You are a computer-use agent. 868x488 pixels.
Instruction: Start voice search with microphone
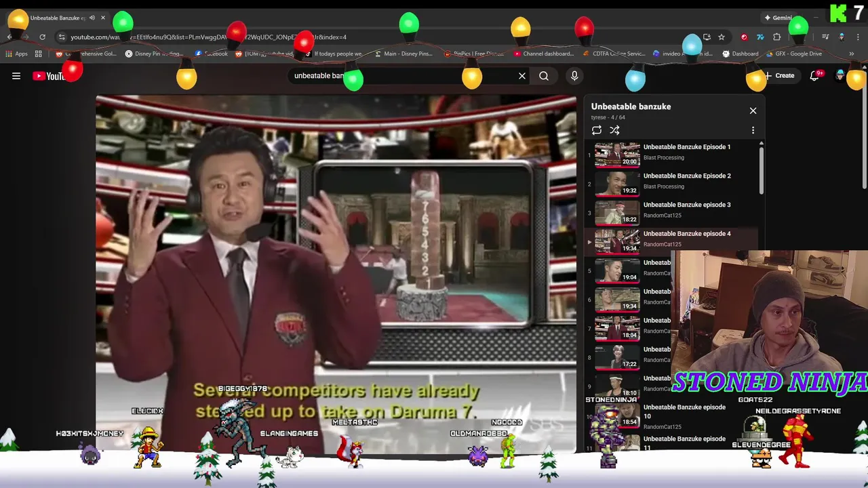point(574,76)
